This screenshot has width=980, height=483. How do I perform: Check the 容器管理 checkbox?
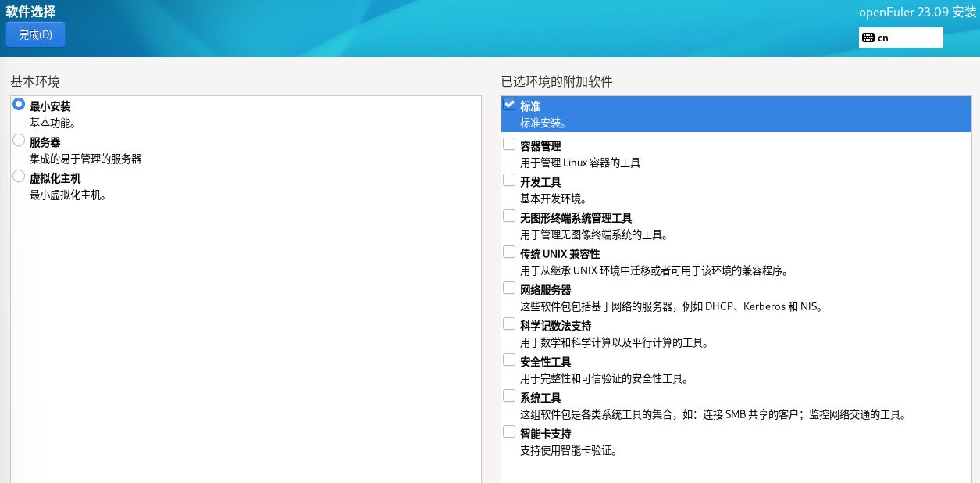click(509, 145)
